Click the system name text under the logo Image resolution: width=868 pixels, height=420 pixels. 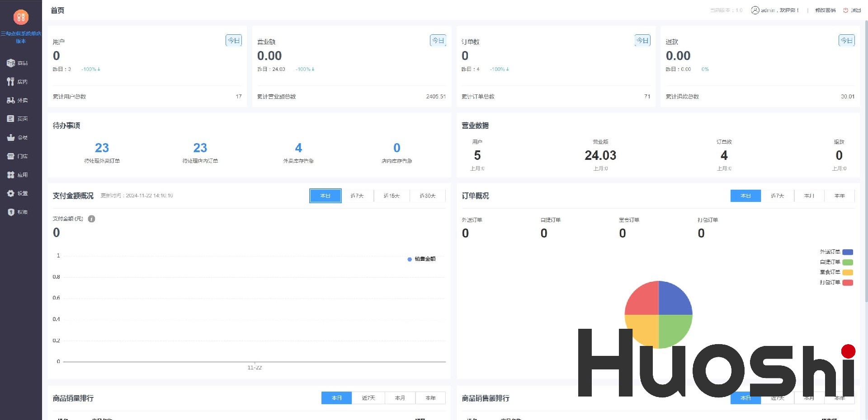pos(21,37)
